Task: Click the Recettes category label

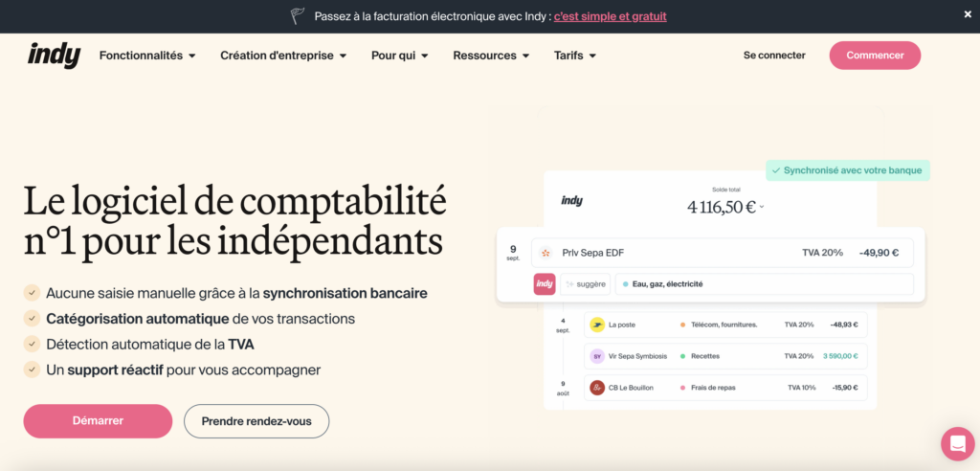Action: 705,356
